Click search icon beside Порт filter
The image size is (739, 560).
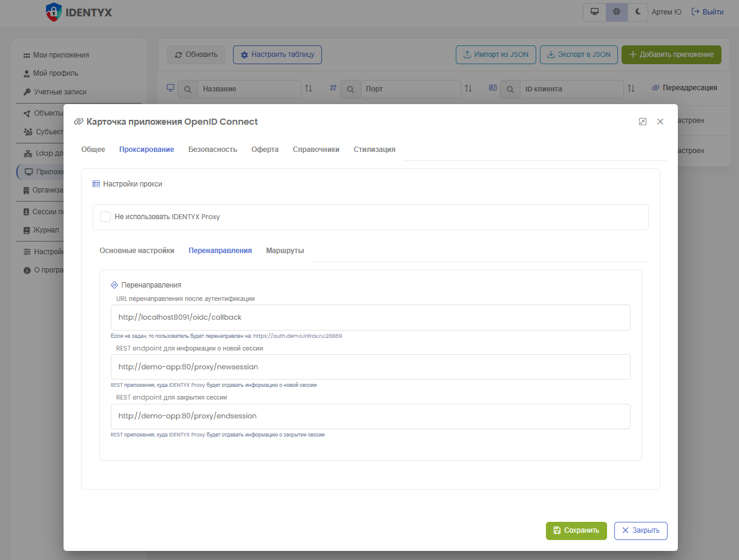[x=350, y=89]
